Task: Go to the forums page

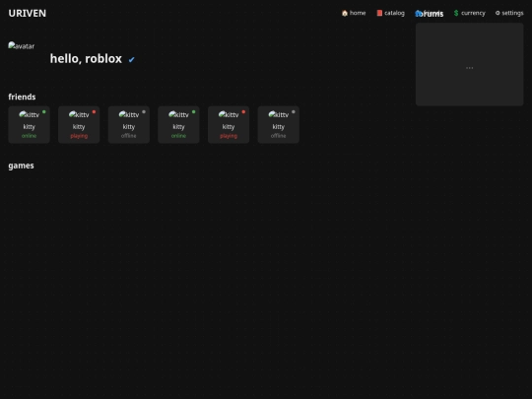Action: point(430,14)
